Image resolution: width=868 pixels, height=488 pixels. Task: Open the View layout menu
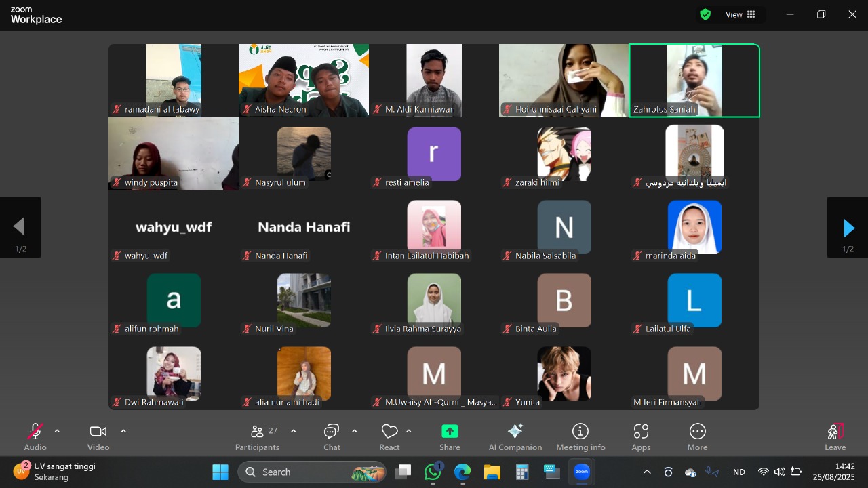coord(741,14)
